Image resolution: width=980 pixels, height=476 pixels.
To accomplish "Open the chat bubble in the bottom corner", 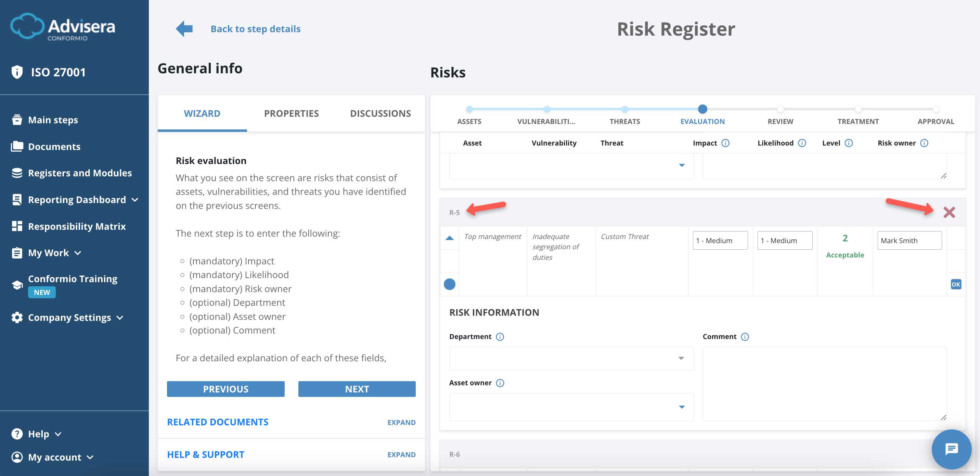I will pos(952,449).
